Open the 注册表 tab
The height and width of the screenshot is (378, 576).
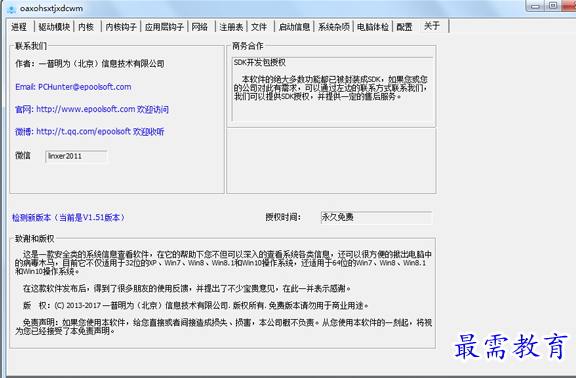231,27
